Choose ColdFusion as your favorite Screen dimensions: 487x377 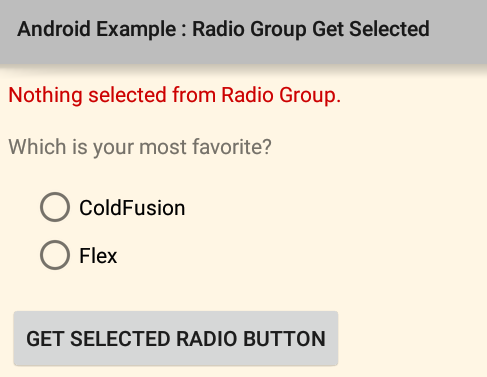pyautogui.click(x=112, y=207)
